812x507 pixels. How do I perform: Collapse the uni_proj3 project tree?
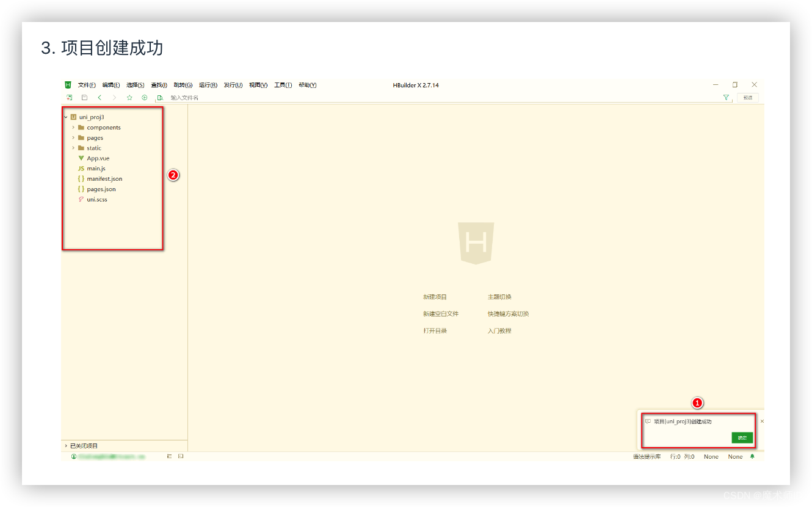coord(65,117)
